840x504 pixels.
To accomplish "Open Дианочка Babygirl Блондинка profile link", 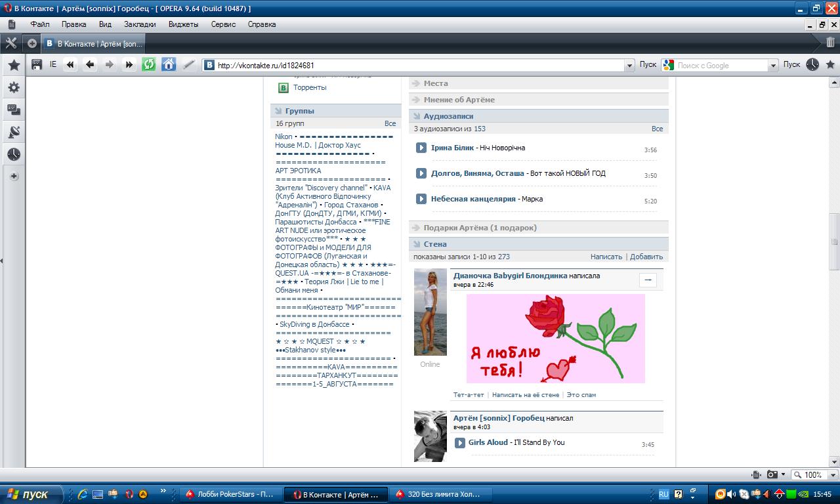I will (510, 276).
